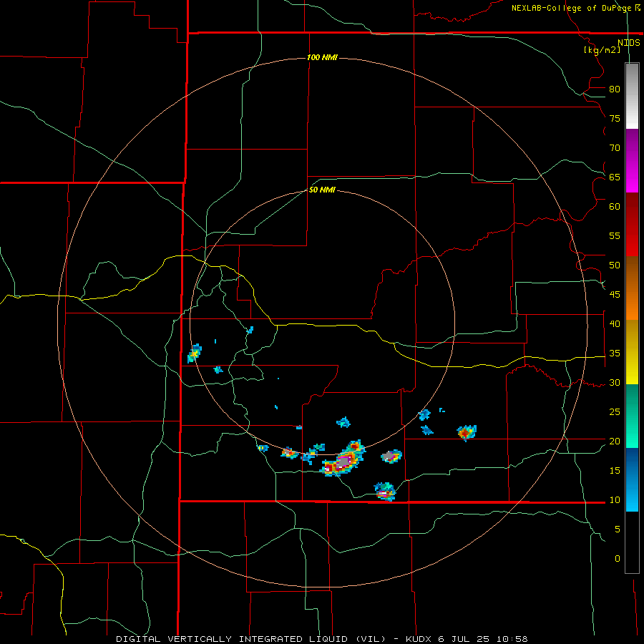This screenshot has height=644, width=644.
Task: Click the scale value 40
Action: [615, 324]
